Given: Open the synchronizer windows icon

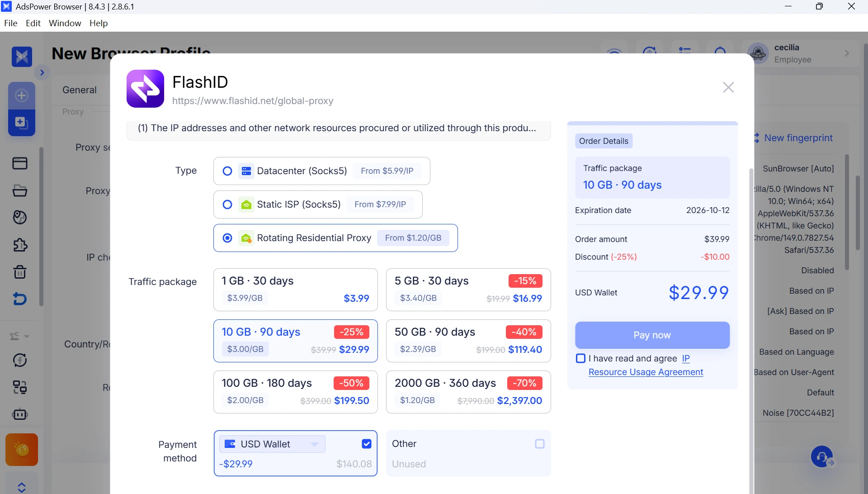Looking at the screenshot, I should coord(20,387).
